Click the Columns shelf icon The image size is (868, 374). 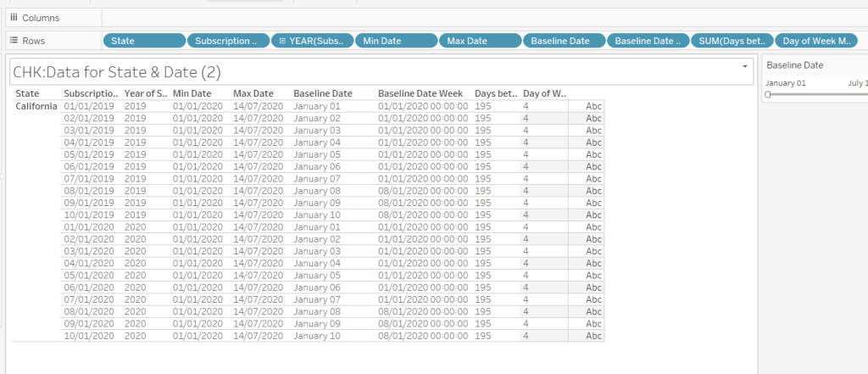14,18
